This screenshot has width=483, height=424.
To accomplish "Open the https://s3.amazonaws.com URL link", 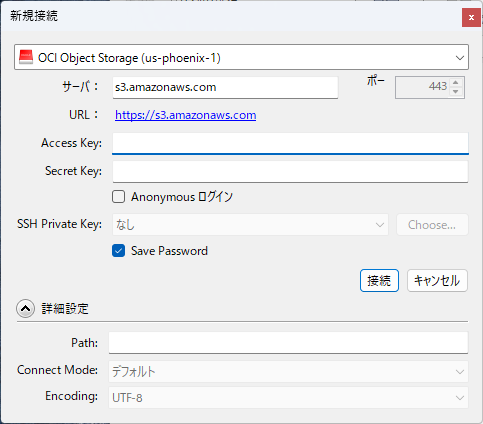I will pos(186,115).
